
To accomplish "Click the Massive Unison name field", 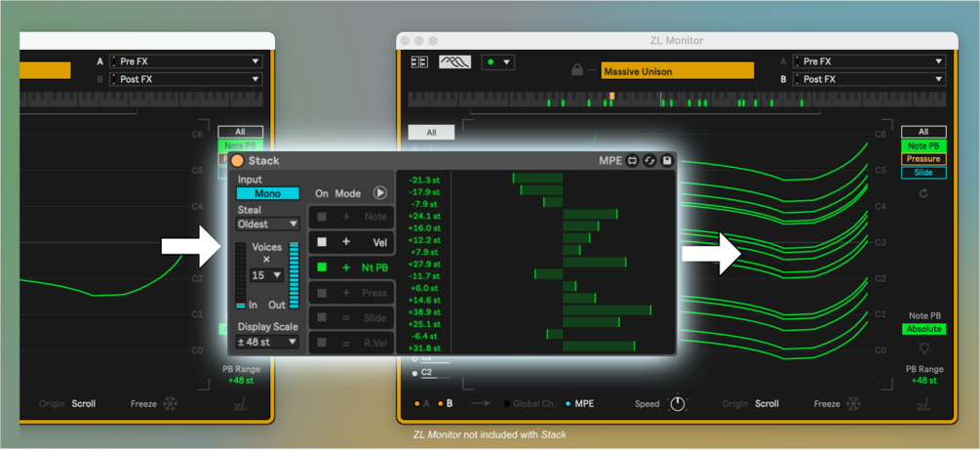I will click(678, 70).
